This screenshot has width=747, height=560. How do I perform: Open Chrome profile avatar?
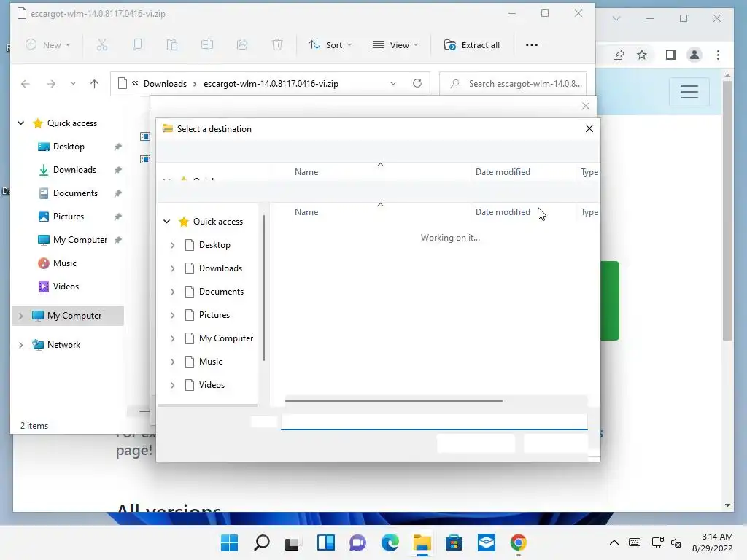click(x=694, y=55)
